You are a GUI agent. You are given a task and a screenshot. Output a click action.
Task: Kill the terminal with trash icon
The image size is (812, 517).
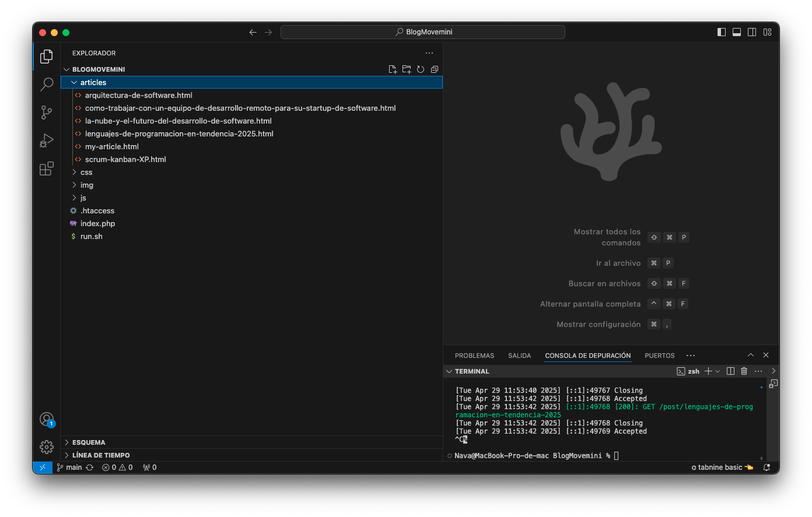(744, 371)
